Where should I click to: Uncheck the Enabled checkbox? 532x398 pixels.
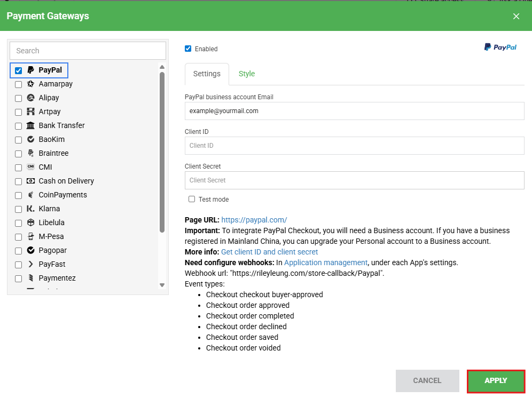(188, 49)
